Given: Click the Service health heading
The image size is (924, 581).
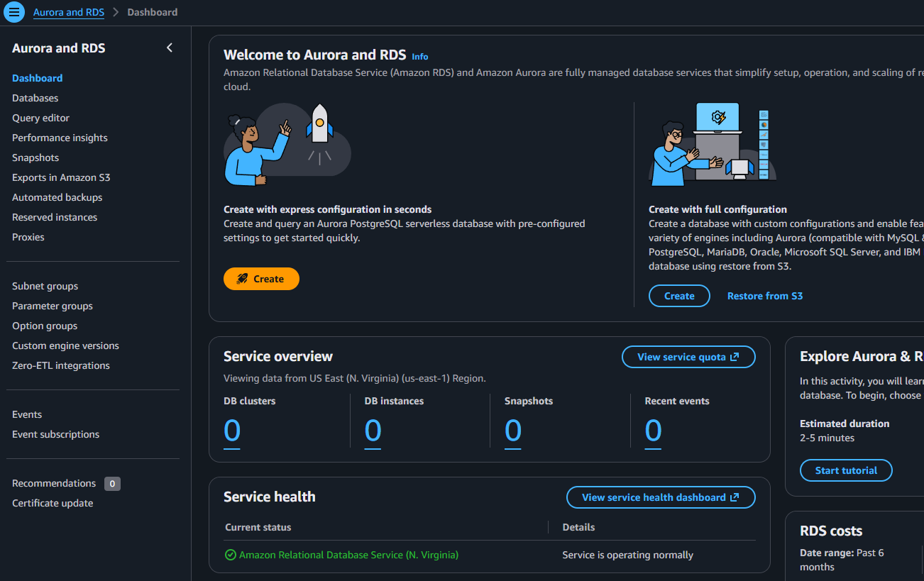Looking at the screenshot, I should (270, 497).
